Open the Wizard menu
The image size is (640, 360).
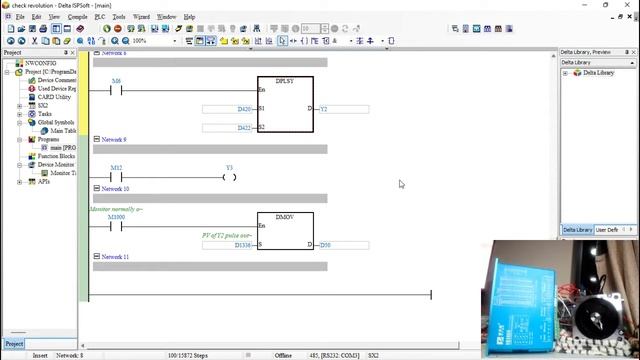(141, 17)
